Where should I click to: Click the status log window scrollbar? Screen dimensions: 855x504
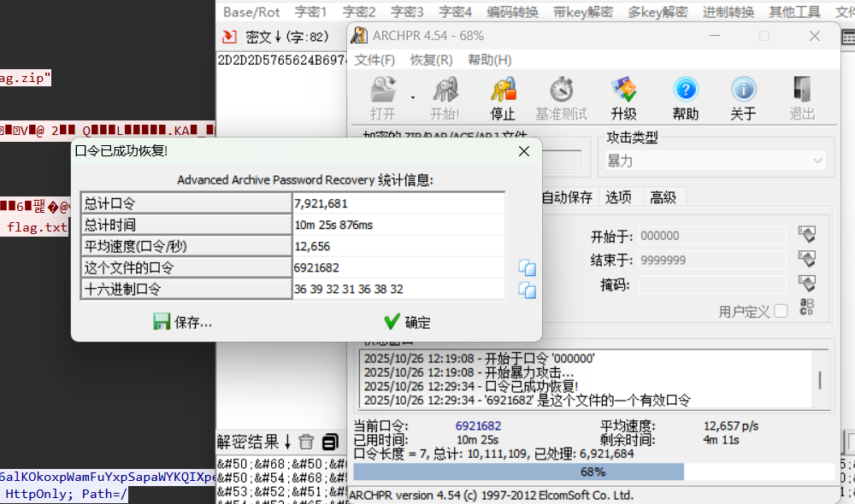pos(821,379)
